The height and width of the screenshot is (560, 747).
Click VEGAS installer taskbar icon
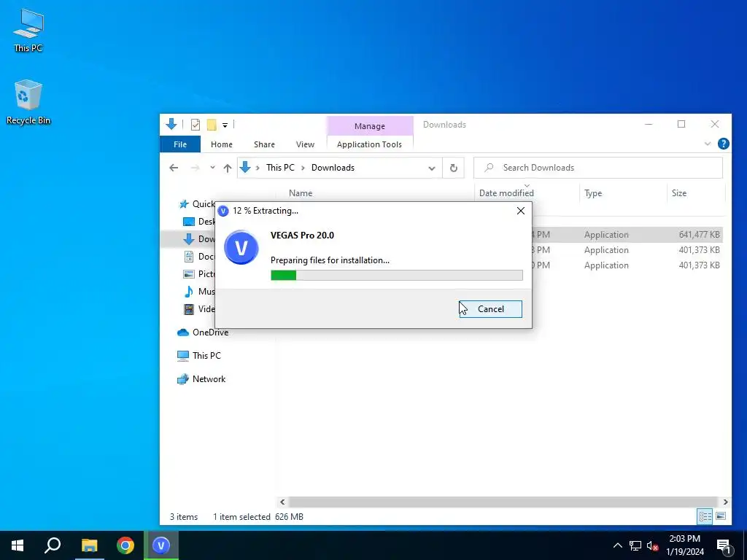[161, 545]
